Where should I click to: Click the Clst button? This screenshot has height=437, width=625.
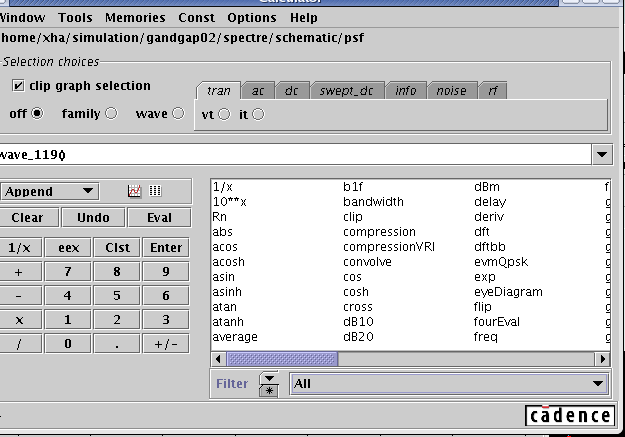(117, 248)
